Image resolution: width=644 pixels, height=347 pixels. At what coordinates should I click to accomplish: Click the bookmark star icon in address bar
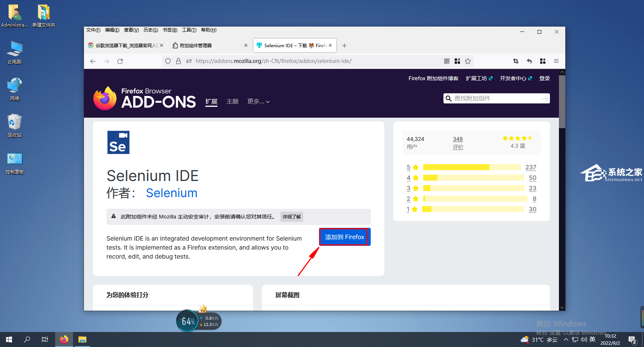point(468,61)
